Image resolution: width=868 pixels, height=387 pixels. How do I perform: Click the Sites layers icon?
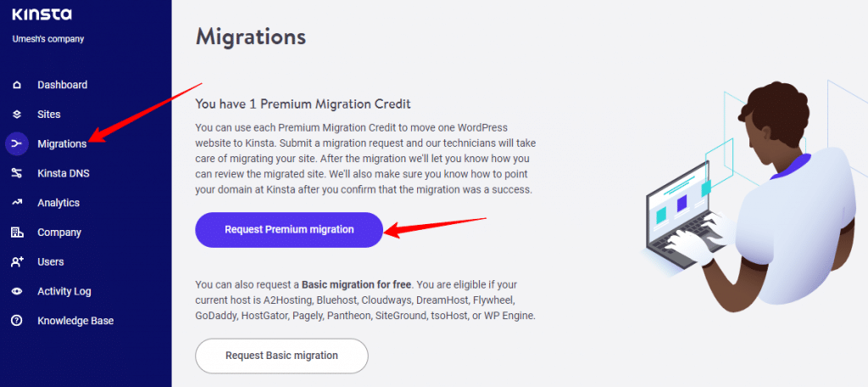tap(17, 115)
